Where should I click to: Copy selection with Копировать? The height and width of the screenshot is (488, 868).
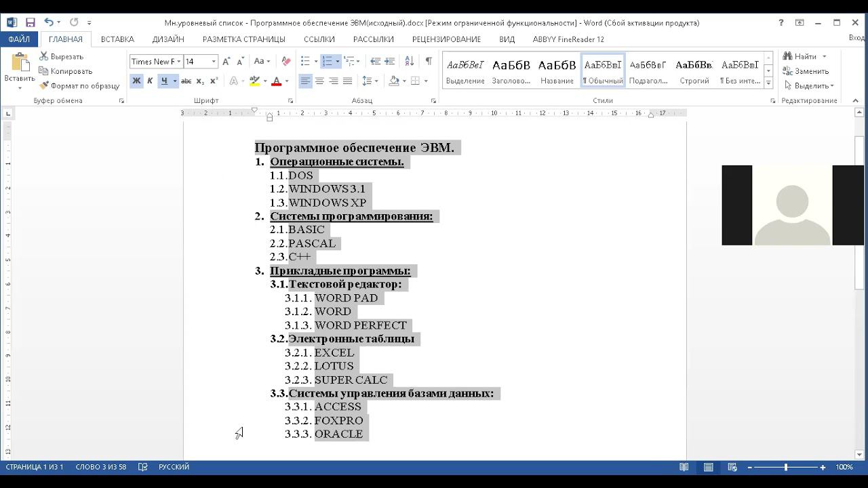tap(65, 71)
